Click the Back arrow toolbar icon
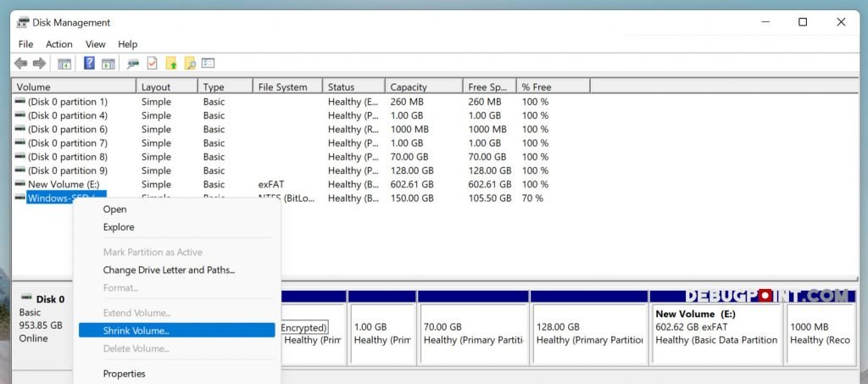This screenshot has height=384, width=868. coord(20,64)
